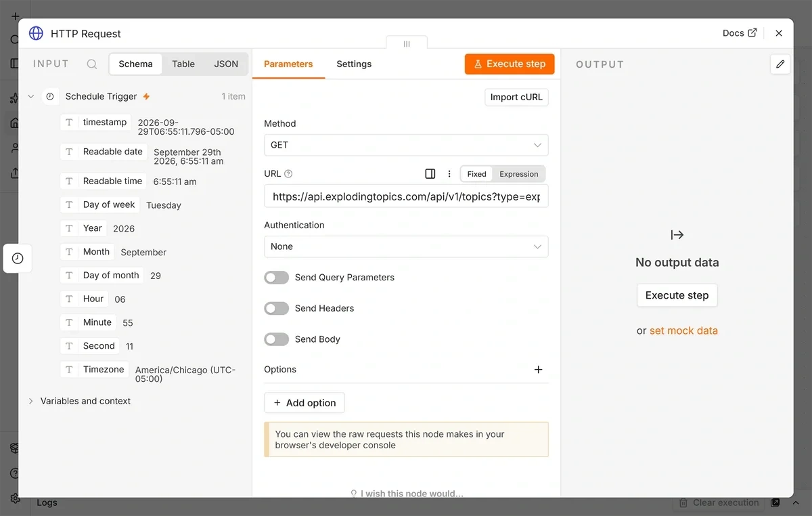The width and height of the screenshot is (812, 516).
Task: Click the home icon in background sidebar
Action: pos(15,123)
